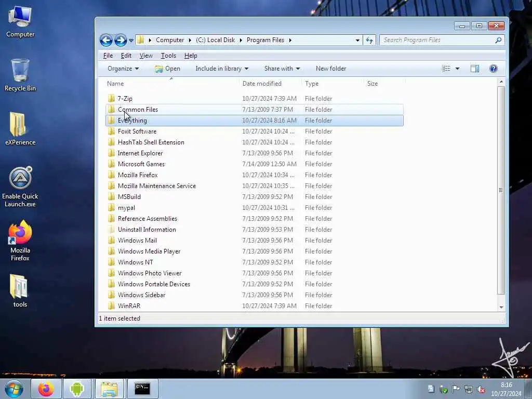The width and height of the screenshot is (532, 399).
Task: Click the Get help icon
Action: (494, 69)
